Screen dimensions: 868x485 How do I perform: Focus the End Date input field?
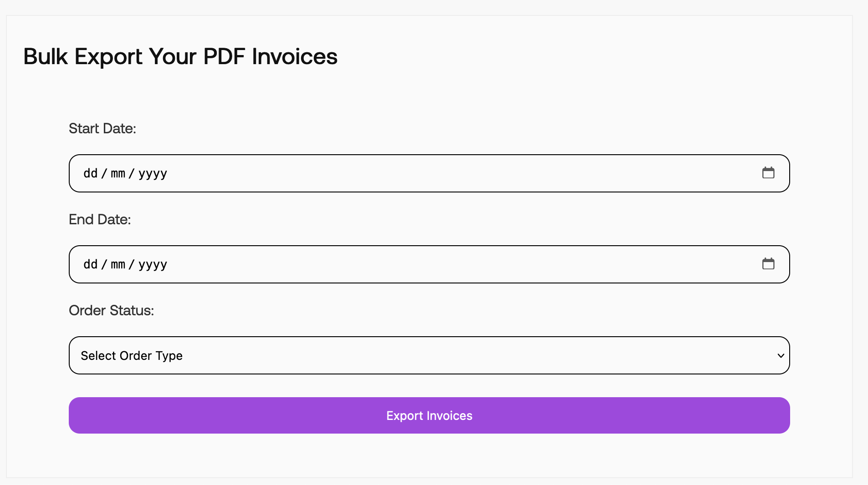[x=410, y=264]
